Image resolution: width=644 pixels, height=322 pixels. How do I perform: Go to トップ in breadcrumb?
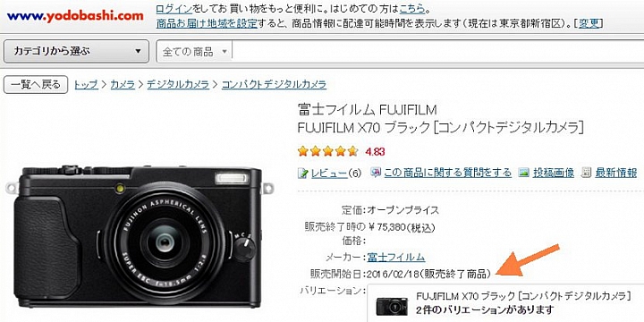86,85
